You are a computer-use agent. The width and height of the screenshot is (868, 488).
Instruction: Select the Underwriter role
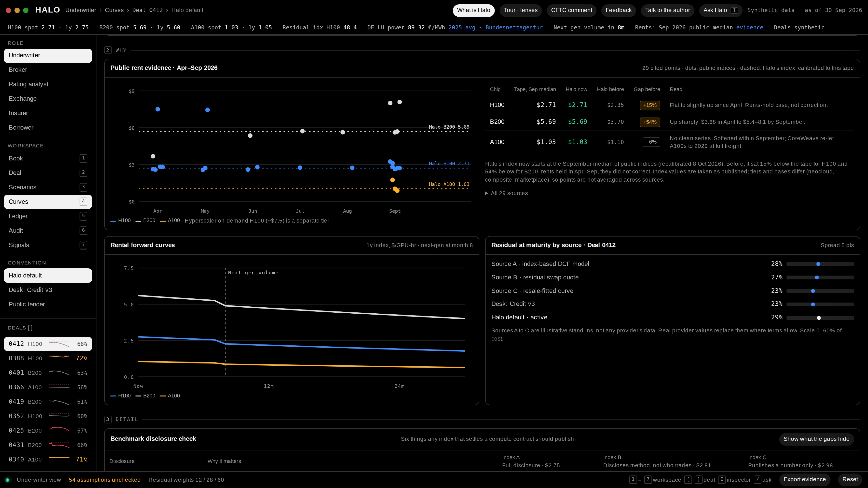point(48,56)
